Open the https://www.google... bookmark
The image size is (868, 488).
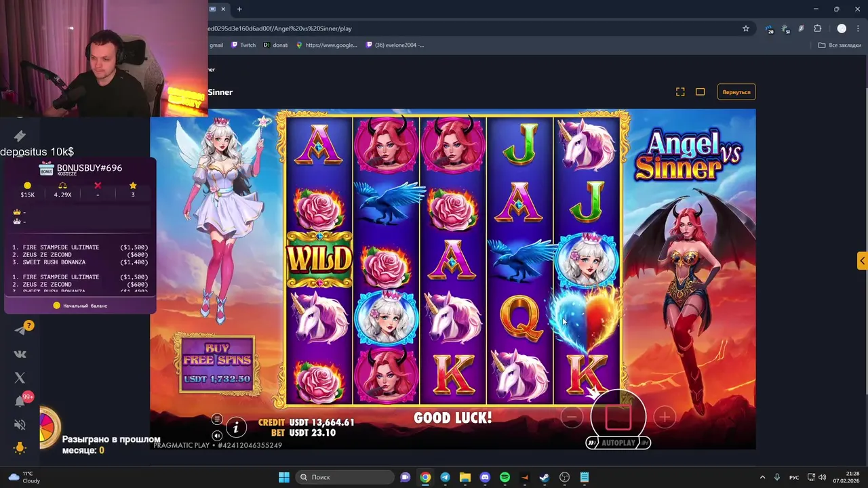coord(327,45)
